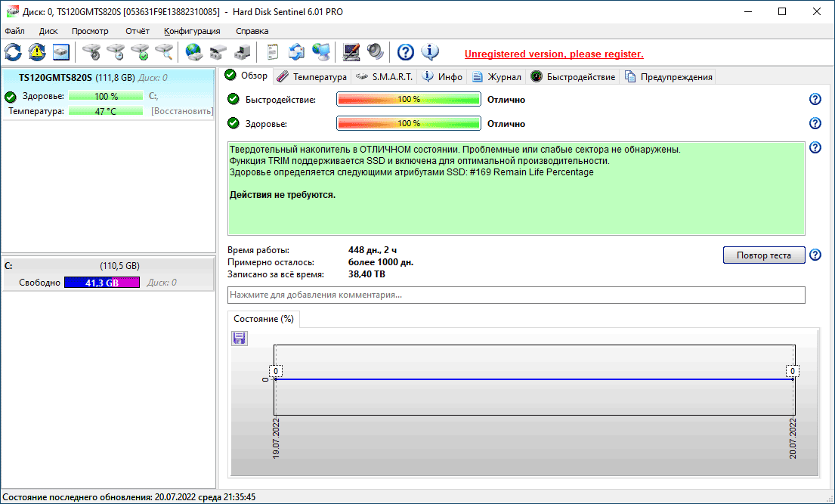835x504 pixels.
Task: Click the blue arrows Refresh toolbar icon
Action: (14, 52)
